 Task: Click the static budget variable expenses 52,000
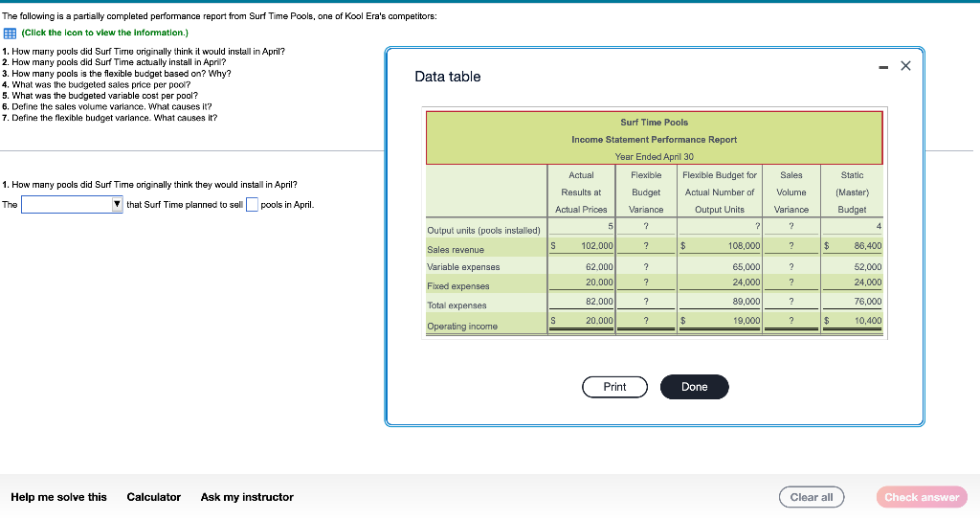(867, 266)
